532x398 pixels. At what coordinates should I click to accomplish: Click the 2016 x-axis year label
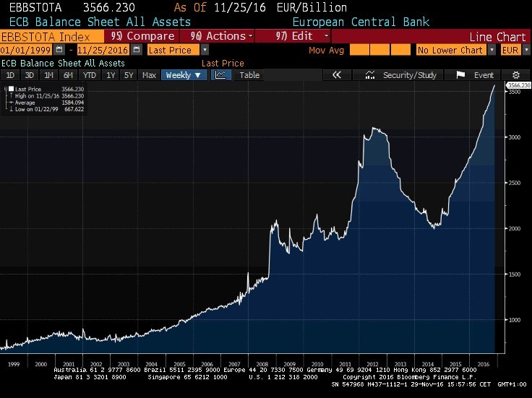483,364
